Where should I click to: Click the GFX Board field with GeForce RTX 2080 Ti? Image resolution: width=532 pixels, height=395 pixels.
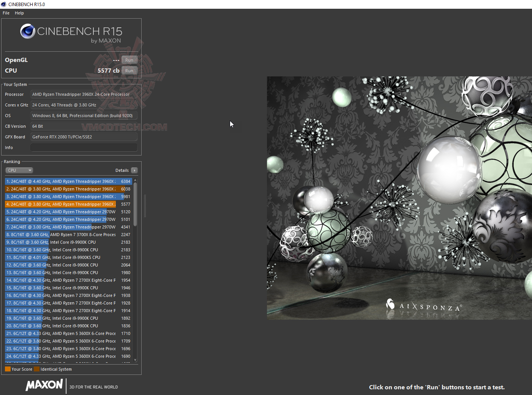[x=84, y=137]
